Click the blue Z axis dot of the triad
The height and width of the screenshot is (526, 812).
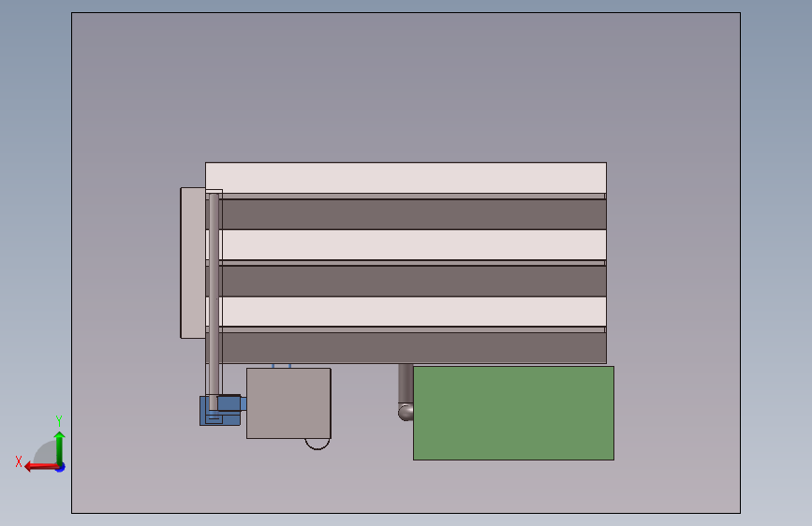tap(61, 467)
